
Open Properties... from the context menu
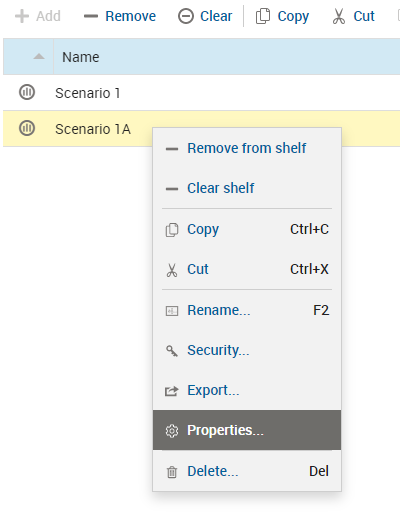pyautogui.click(x=247, y=430)
